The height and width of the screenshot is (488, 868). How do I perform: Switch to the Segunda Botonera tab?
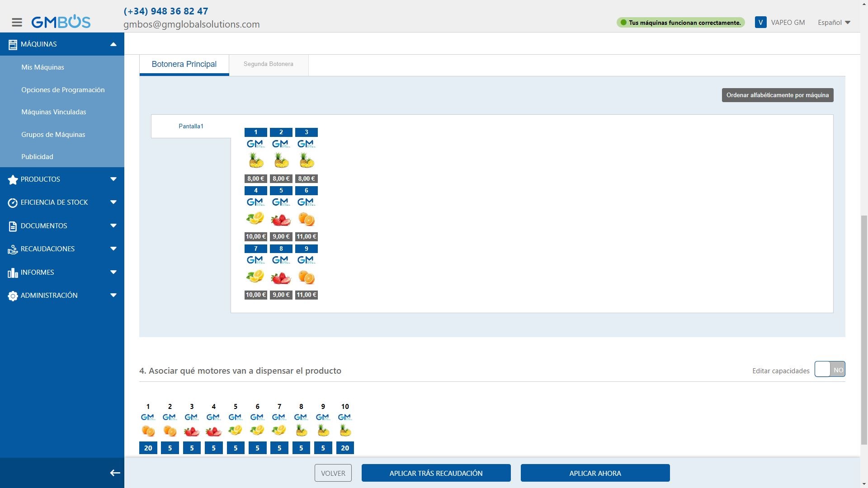[269, 64]
